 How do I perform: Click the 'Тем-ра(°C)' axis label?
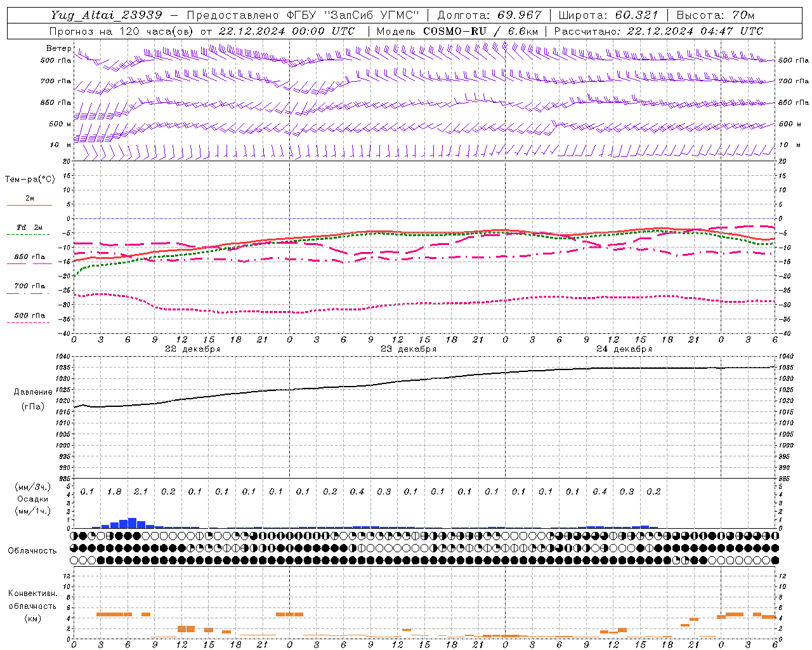[x=30, y=180]
